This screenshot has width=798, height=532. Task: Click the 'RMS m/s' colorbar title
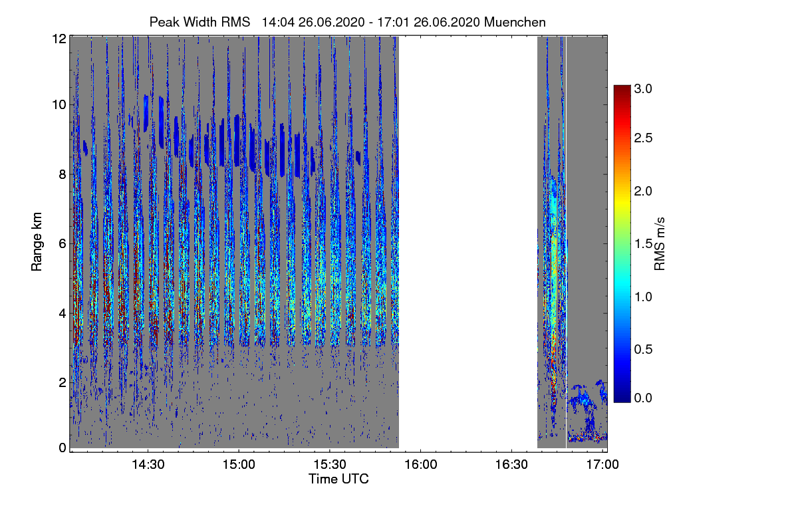point(660,243)
